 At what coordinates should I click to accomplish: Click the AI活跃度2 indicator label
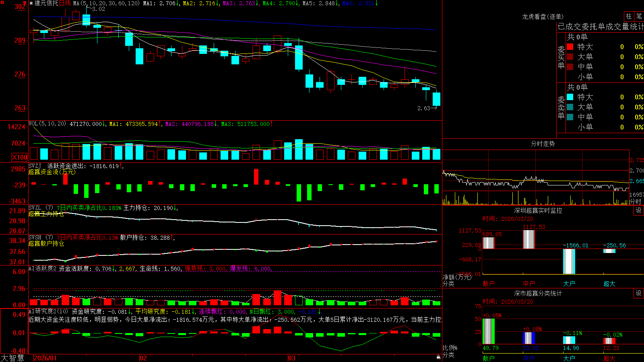click(43, 268)
